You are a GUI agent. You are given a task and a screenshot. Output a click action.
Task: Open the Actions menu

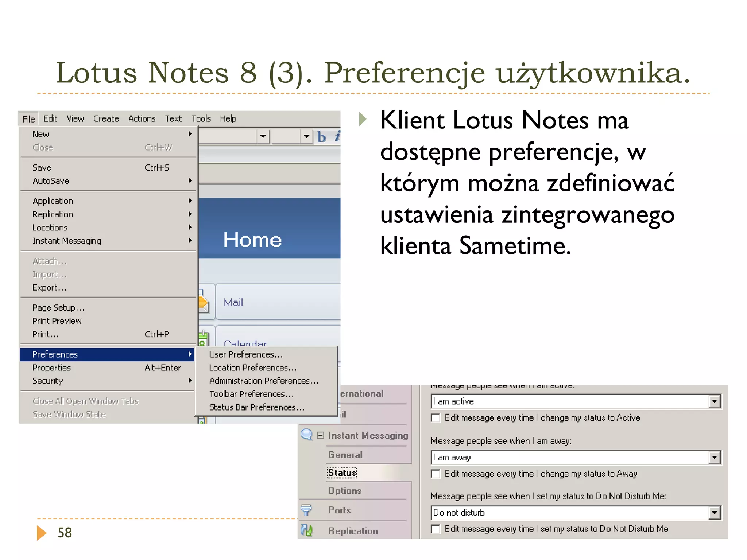tap(142, 119)
